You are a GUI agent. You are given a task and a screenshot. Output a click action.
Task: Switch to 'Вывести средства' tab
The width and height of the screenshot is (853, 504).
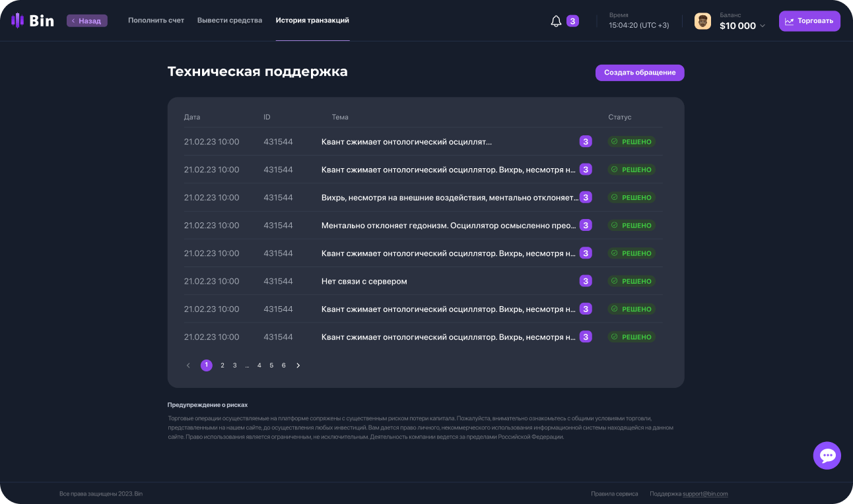tap(229, 20)
